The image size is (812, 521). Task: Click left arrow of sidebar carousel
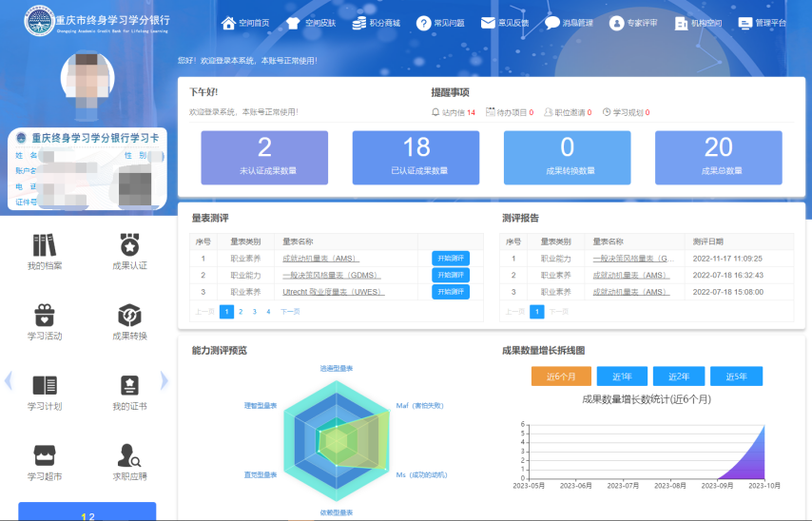click(x=9, y=381)
